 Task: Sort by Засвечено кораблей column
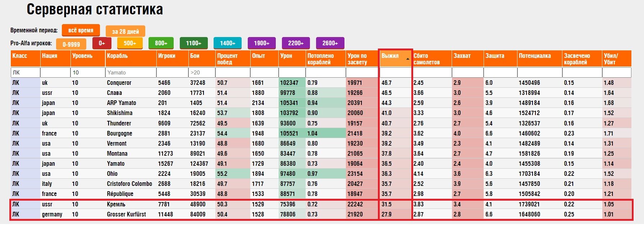click(x=582, y=59)
